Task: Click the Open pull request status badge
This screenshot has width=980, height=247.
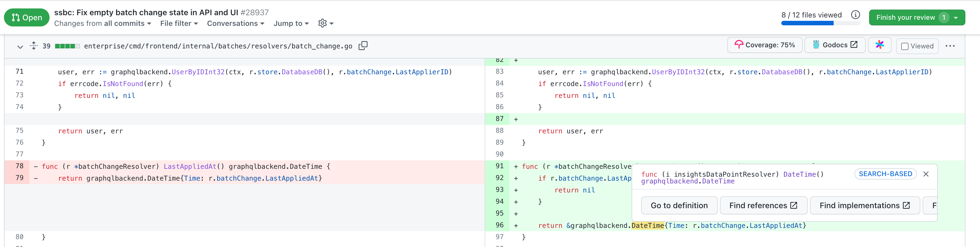Action: [27, 17]
